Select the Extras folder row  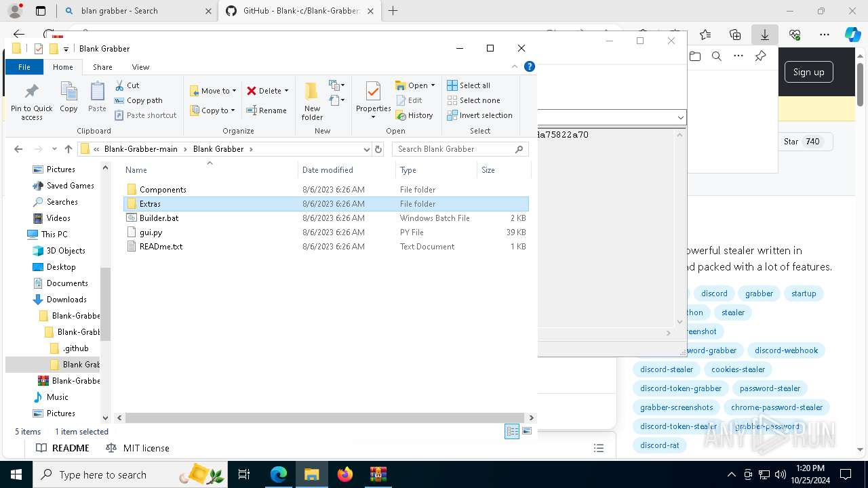(x=325, y=204)
